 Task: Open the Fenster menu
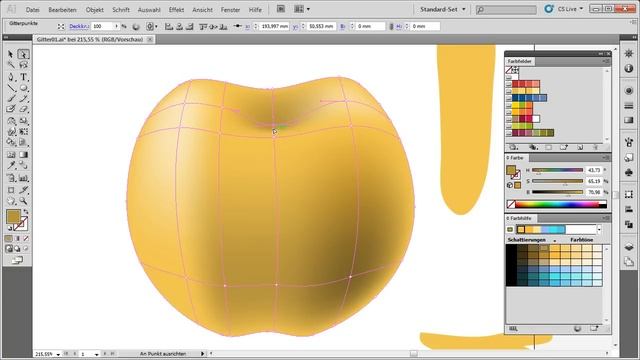pyautogui.click(x=230, y=10)
